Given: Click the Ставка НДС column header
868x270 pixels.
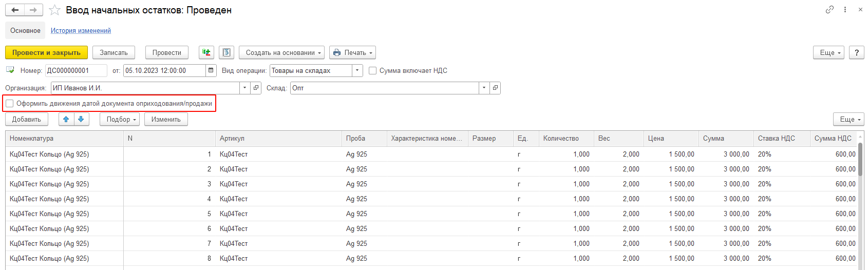Looking at the screenshot, I should click(x=782, y=138).
